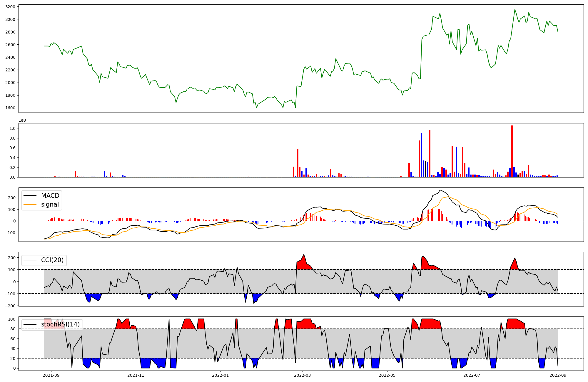Screen dimensions: 588x382
Task: Click the tallest blue volume bar
Action: pos(421,155)
